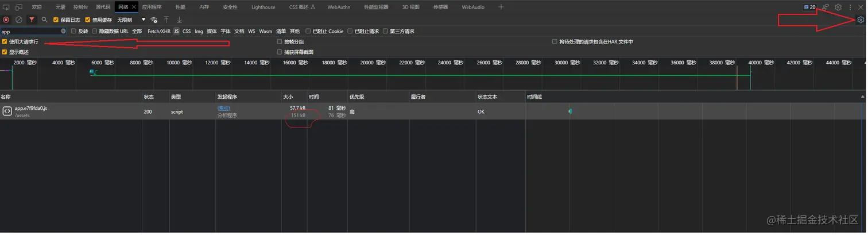Switch to the Lighthouse tab
This screenshot has height=235, width=868.
point(263,7)
